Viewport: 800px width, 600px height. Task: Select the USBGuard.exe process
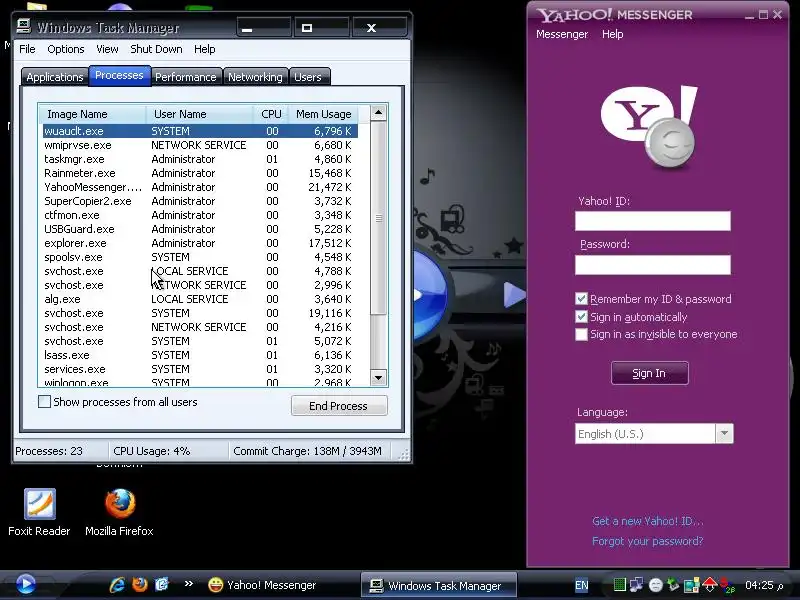[x=200, y=230]
